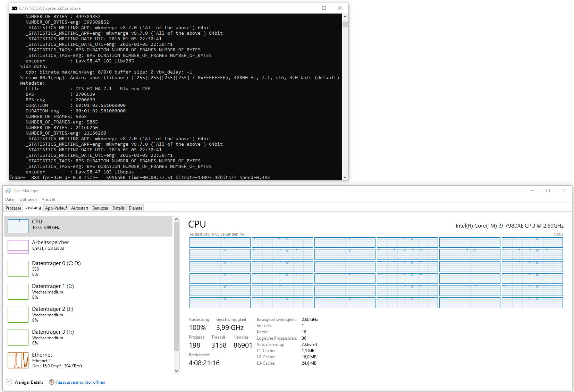The image size is (574, 392).
Task: Click the Logische Prozessoren value "36"
Action: point(304,338)
